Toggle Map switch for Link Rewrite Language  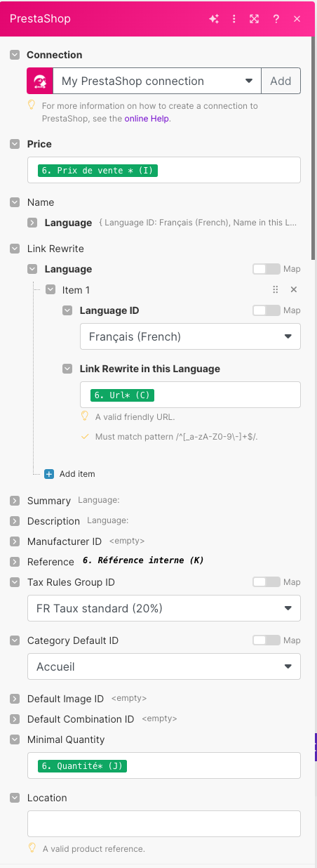(x=266, y=269)
